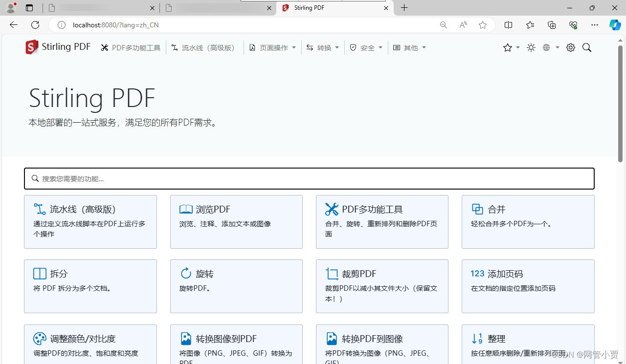Click the zoom out magnifier in address bar
This screenshot has height=364, width=626.
pyautogui.click(x=444, y=25)
